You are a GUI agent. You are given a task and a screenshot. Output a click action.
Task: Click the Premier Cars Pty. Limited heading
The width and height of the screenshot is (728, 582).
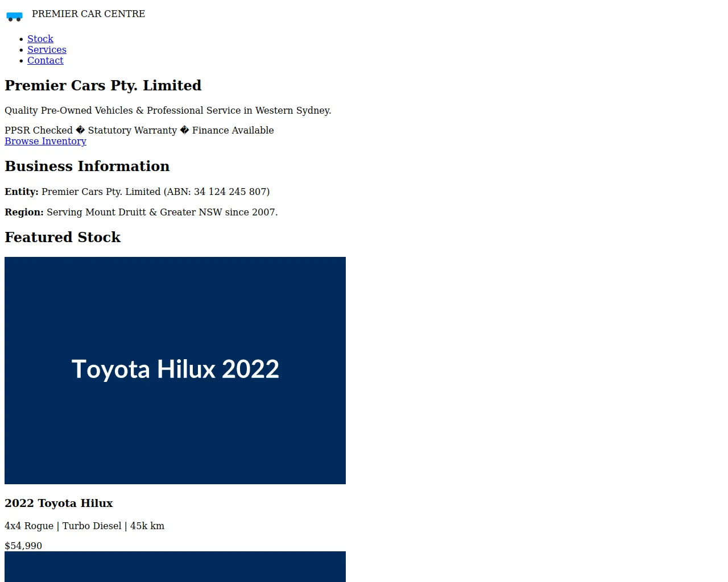103,85
